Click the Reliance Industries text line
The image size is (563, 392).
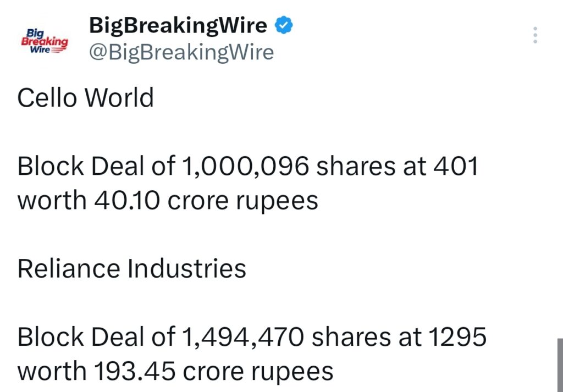[x=132, y=269]
